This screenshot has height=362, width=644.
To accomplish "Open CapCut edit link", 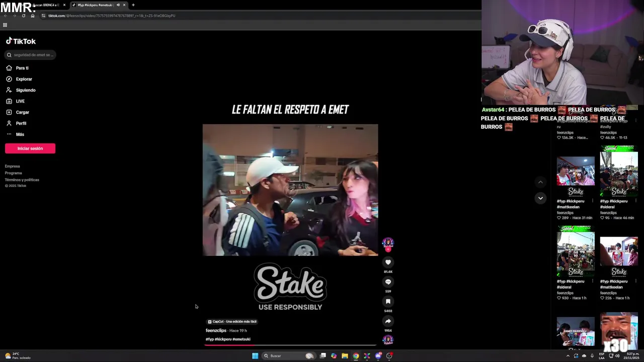I will (232, 322).
